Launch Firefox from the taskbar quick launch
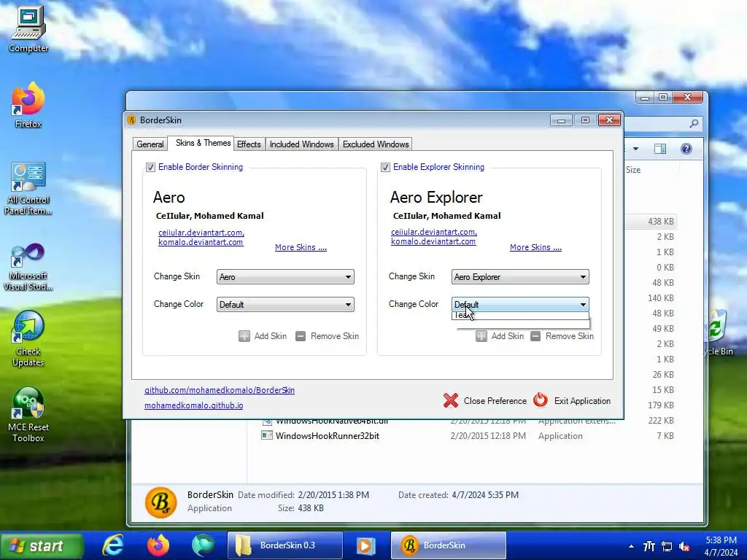This screenshot has width=747, height=560. [158, 545]
